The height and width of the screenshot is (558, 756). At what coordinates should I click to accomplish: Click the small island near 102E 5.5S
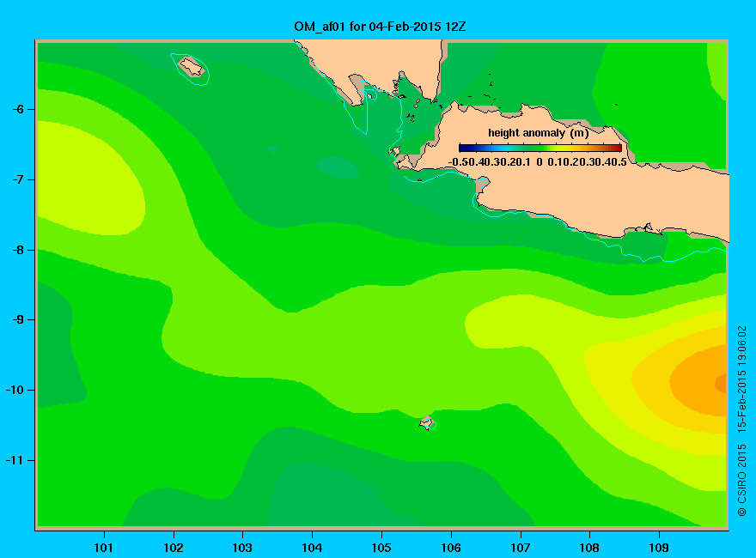pyautogui.click(x=192, y=66)
